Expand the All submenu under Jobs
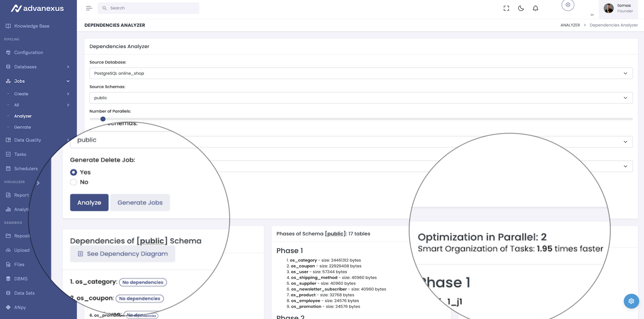The image size is (644, 319). (68, 105)
